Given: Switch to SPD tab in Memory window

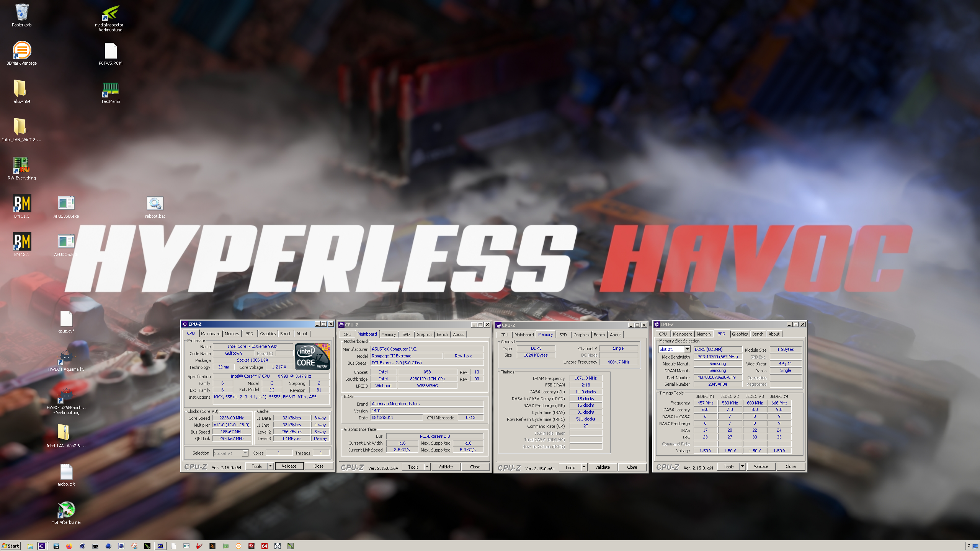Looking at the screenshot, I should tap(563, 335).
